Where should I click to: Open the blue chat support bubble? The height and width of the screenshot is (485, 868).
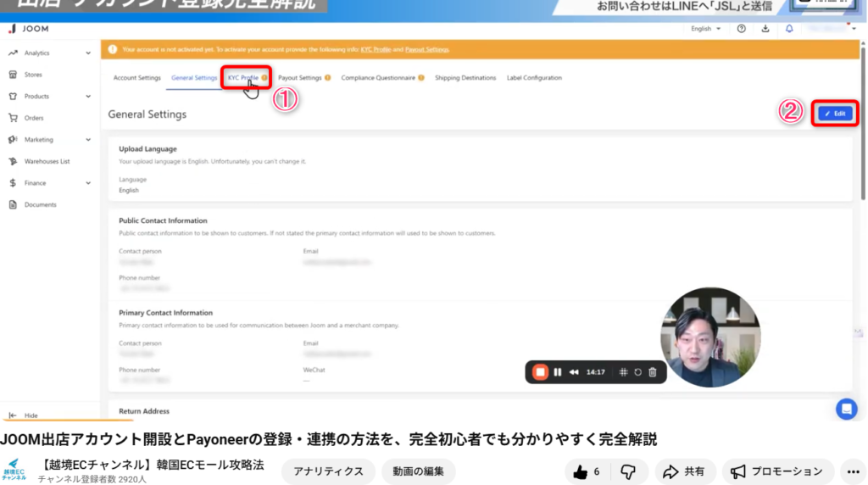click(x=846, y=409)
